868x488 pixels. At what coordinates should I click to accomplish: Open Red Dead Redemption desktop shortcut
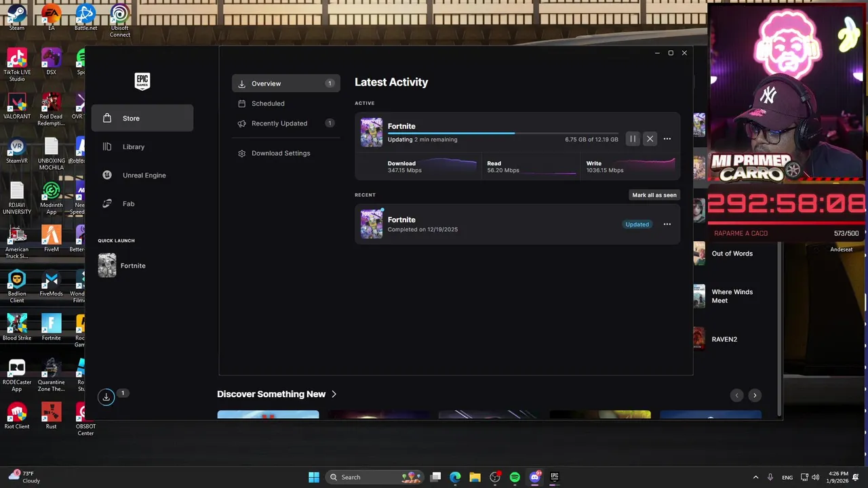52,109
